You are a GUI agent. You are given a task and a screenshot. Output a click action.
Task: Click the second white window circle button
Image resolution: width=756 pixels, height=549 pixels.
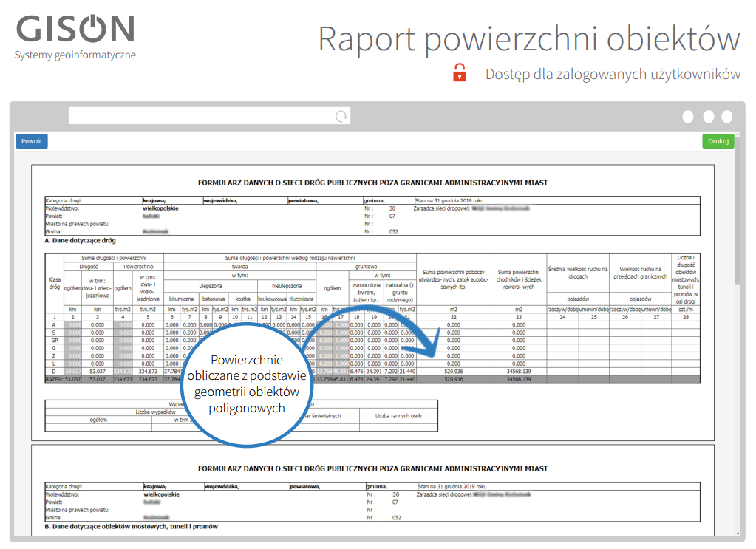click(708, 117)
